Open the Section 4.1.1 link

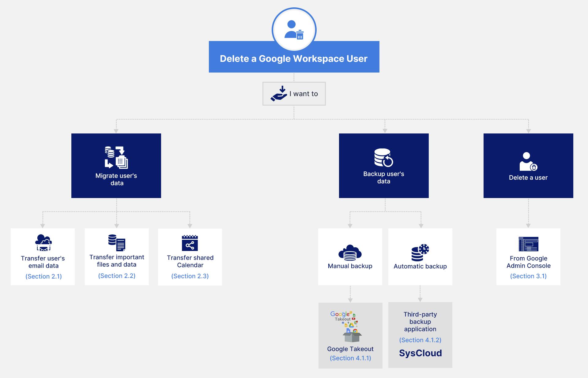click(x=350, y=358)
